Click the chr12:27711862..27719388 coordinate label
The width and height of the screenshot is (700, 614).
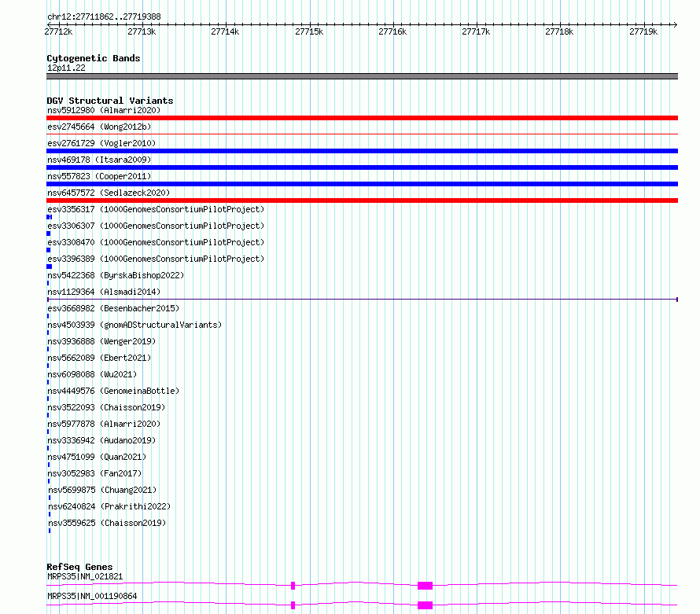[x=104, y=17]
